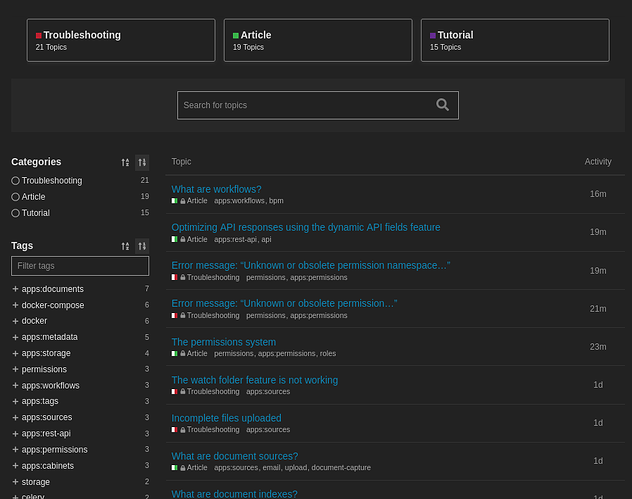The height and width of the screenshot is (499, 632).
Task: Click lock icon on The permissions system
Action: click(x=183, y=353)
